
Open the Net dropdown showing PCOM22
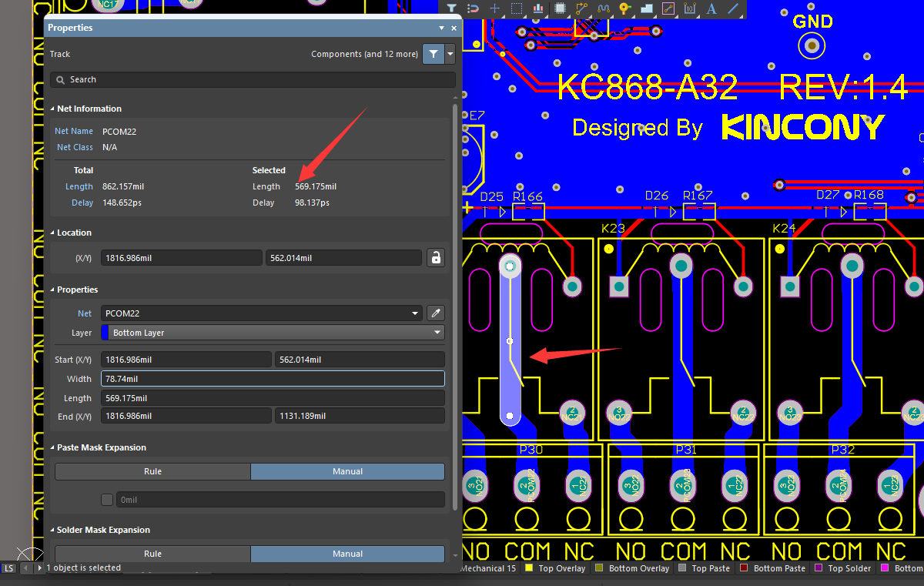point(417,313)
